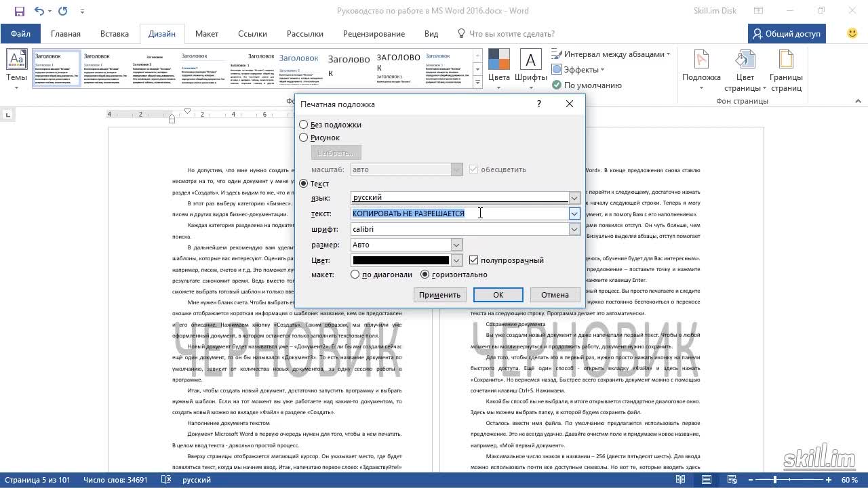Viewport: 868px width, 488px height.
Task: Click the feedback smiley face icon
Action: pos(852,33)
